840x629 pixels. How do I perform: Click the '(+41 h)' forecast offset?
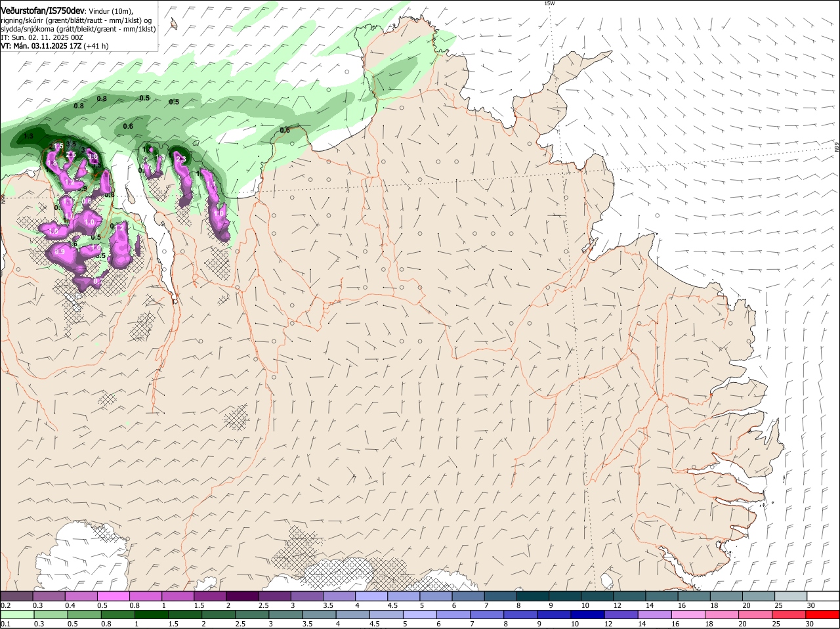coord(96,46)
